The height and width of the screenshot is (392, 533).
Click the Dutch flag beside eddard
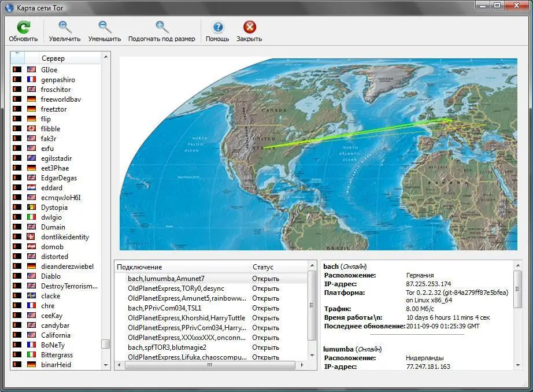31,187
